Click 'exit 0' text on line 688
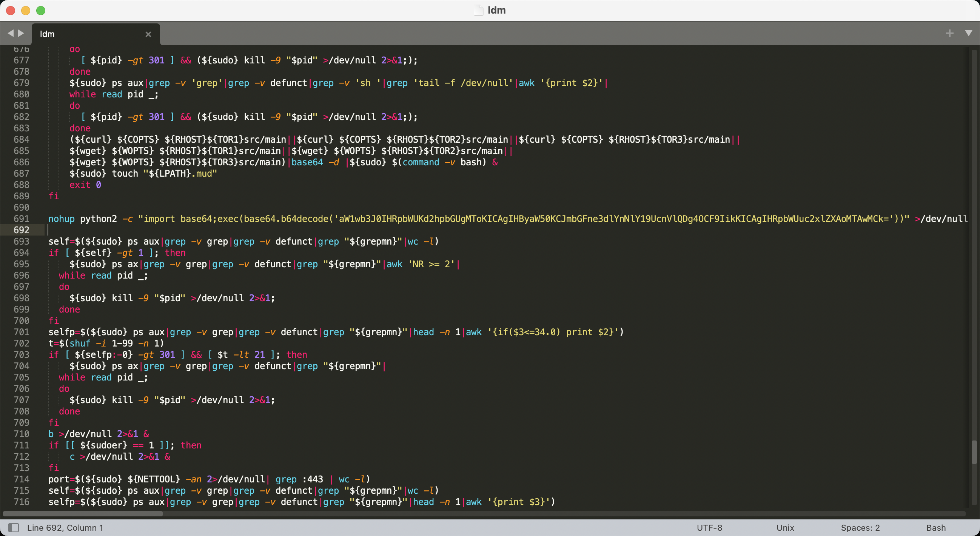Image resolution: width=980 pixels, height=536 pixels. point(85,185)
